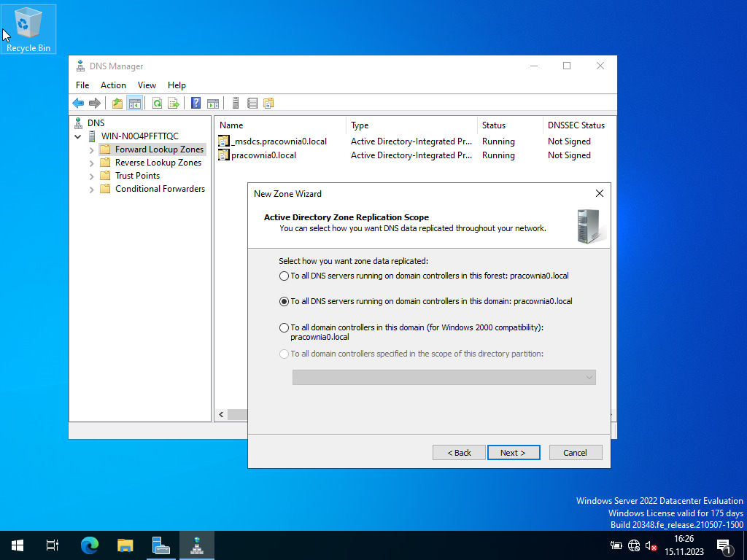Select the DNS root node icon in tree
The height and width of the screenshot is (560, 747).
point(79,123)
